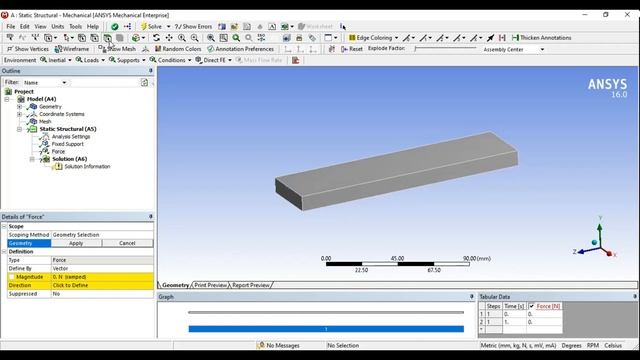Apply the geometry selection
Screen dimensions: 640x360
[x=76, y=243]
